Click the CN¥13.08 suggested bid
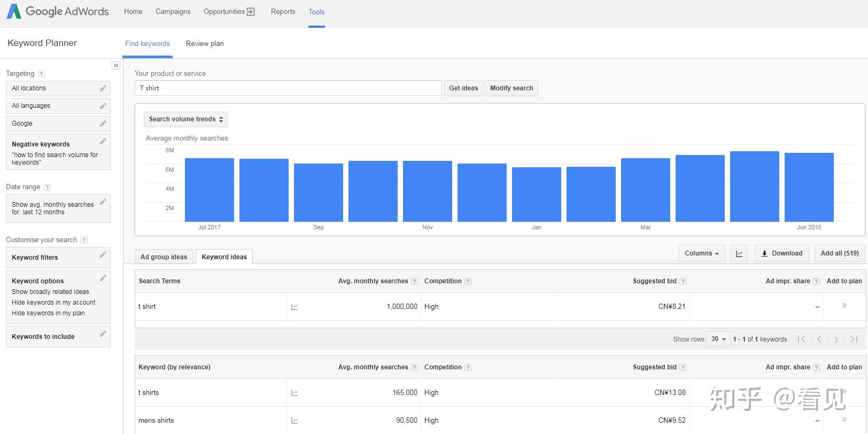 (x=670, y=393)
